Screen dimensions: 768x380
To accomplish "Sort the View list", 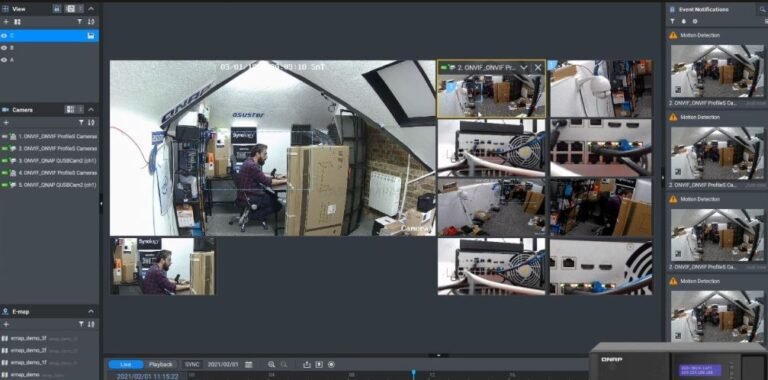I will (91, 22).
